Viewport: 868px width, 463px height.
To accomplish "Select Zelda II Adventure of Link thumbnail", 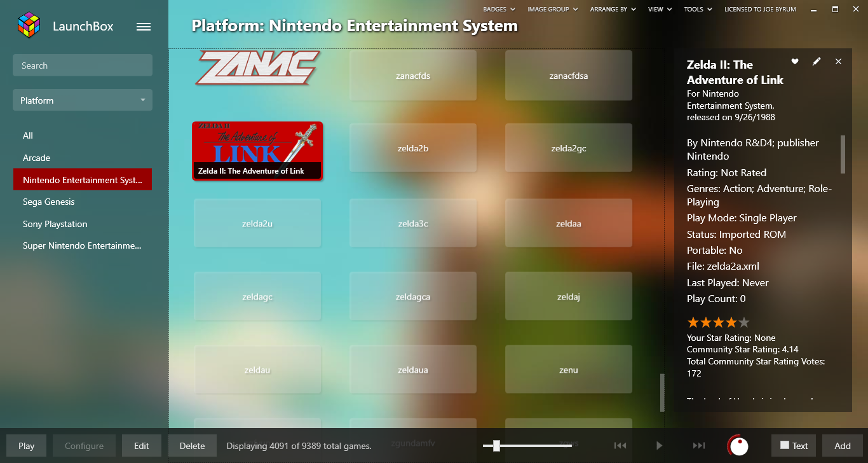I will [x=257, y=151].
